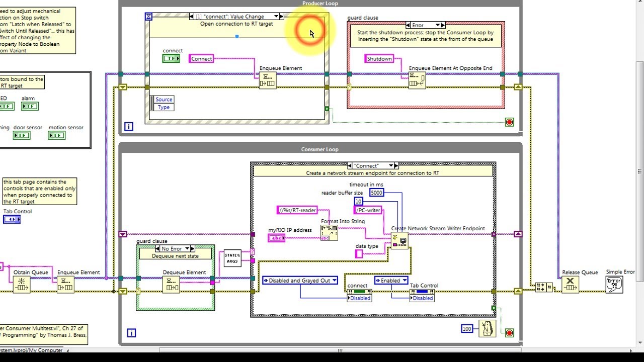Open the "Connect" case selector dropdown
644x362 pixels.
click(390, 165)
